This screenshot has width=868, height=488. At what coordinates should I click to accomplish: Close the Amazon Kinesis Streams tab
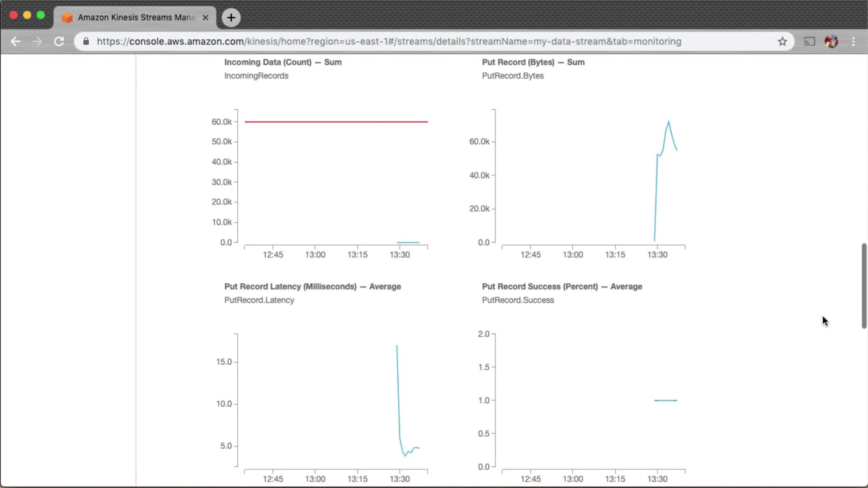point(205,18)
